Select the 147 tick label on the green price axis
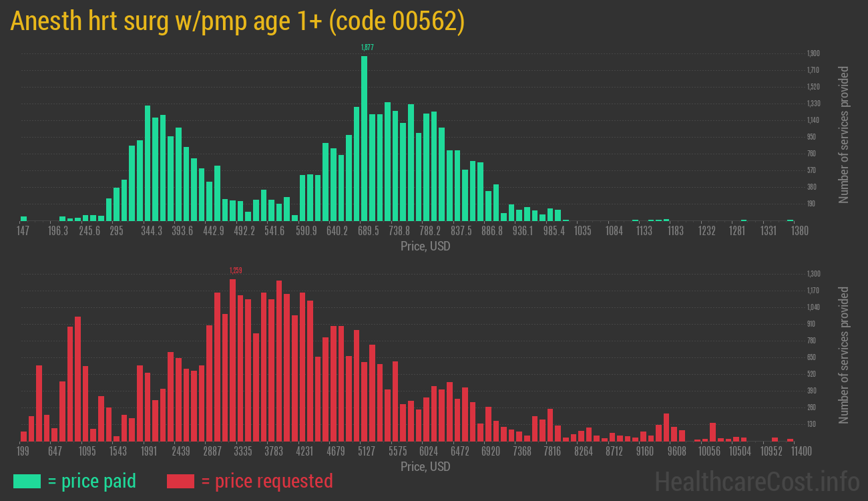Viewport: 868px width, 501px height. click(x=23, y=231)
